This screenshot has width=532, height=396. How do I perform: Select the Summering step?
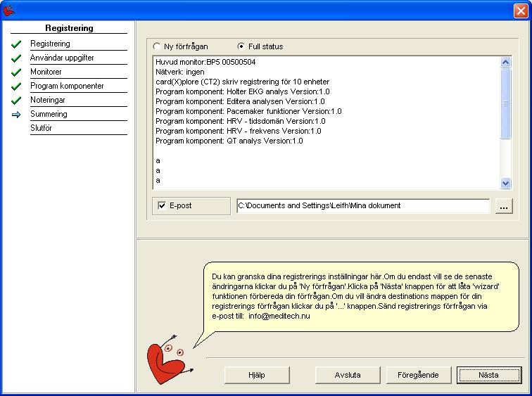point(49,114)
